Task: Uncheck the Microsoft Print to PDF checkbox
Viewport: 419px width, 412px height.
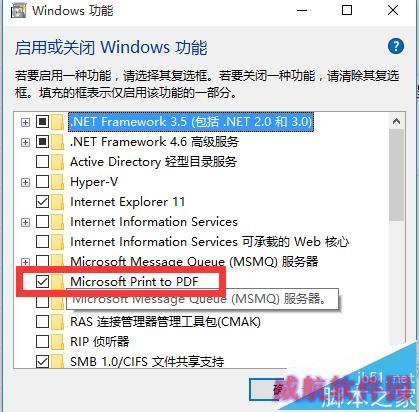Action: click(x=42, y=282)
